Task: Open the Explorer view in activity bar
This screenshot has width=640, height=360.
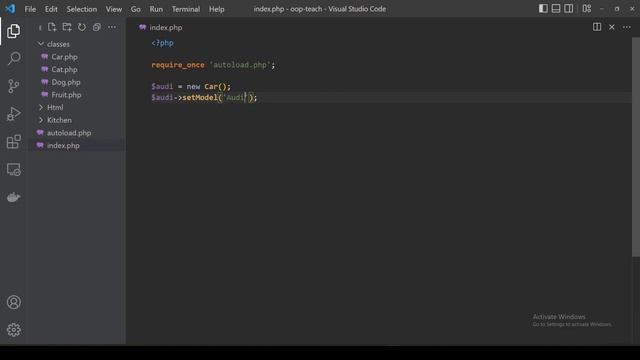Action: point(13,31)
